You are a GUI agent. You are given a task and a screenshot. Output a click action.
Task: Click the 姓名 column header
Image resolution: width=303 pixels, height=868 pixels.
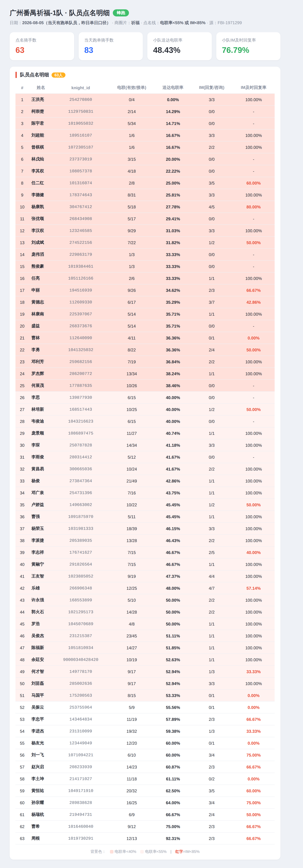pyautogui.click(x=41, y=88)
